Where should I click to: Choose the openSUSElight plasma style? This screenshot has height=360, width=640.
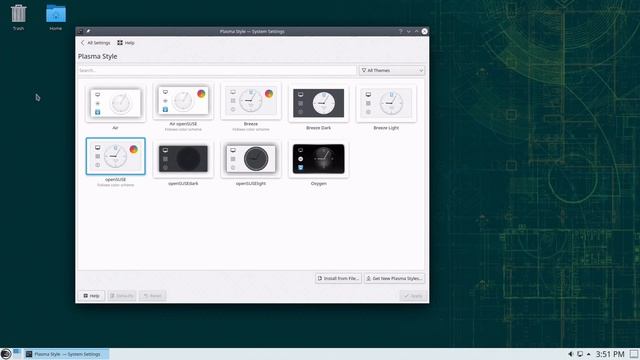[251, 159]
